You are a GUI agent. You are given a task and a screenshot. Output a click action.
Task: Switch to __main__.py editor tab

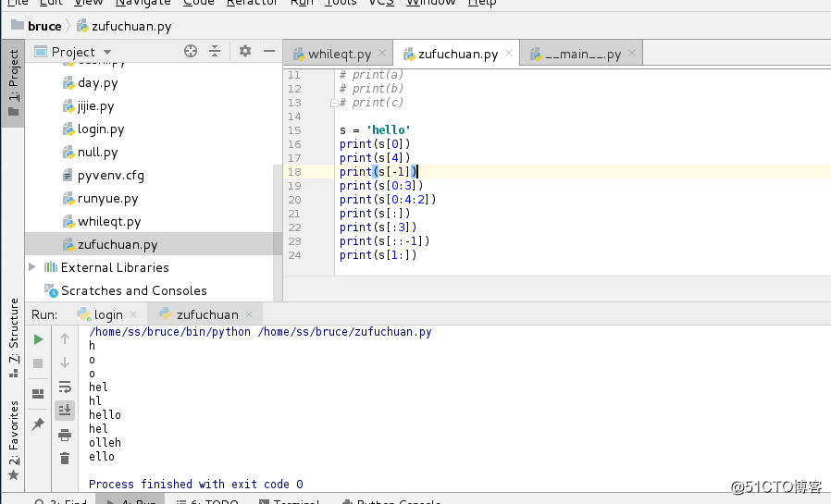click(x=583, y=54)
